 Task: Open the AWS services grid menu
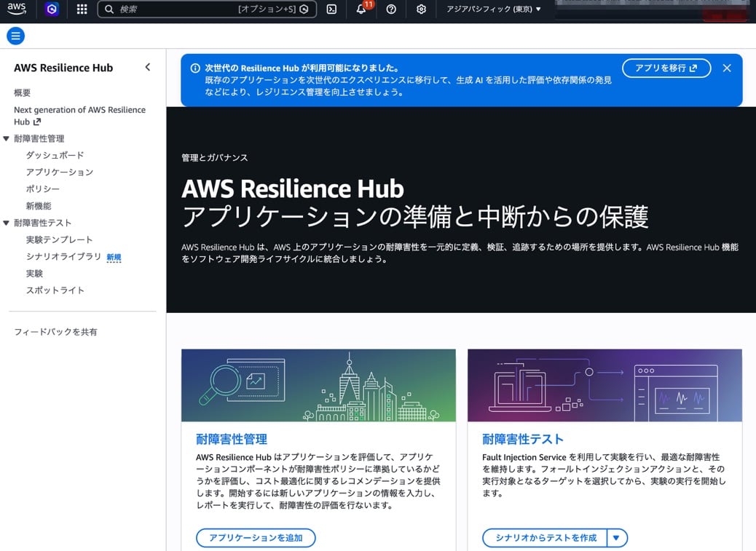tap(82, 9)
